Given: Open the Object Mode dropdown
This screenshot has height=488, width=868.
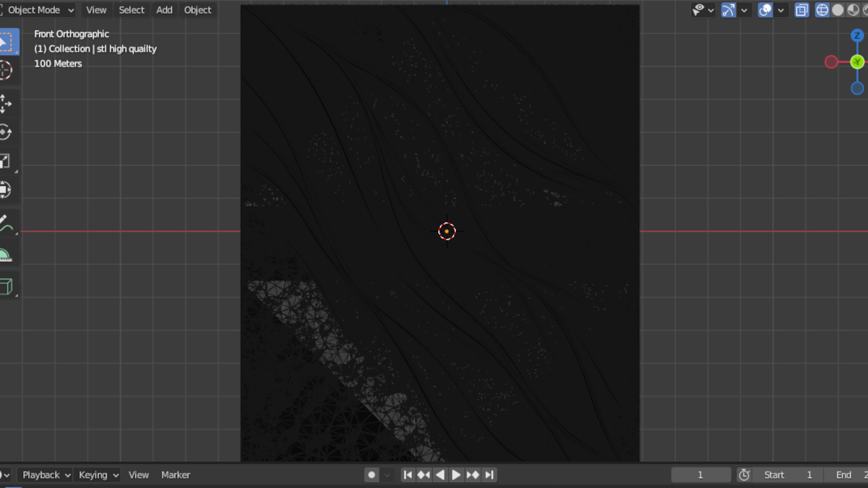Looking at the screenshot, I should coord(38,10).
